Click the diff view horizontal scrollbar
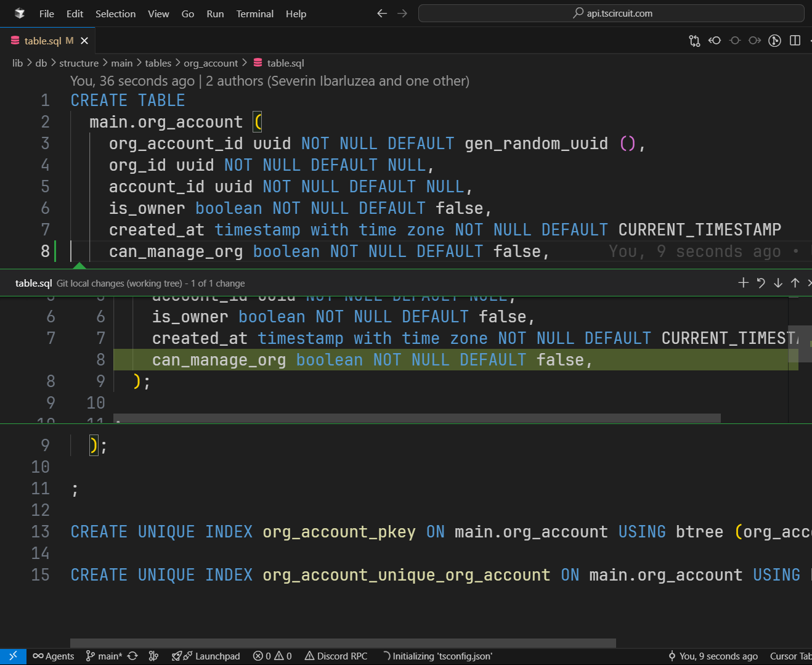 tap(417, 418)
